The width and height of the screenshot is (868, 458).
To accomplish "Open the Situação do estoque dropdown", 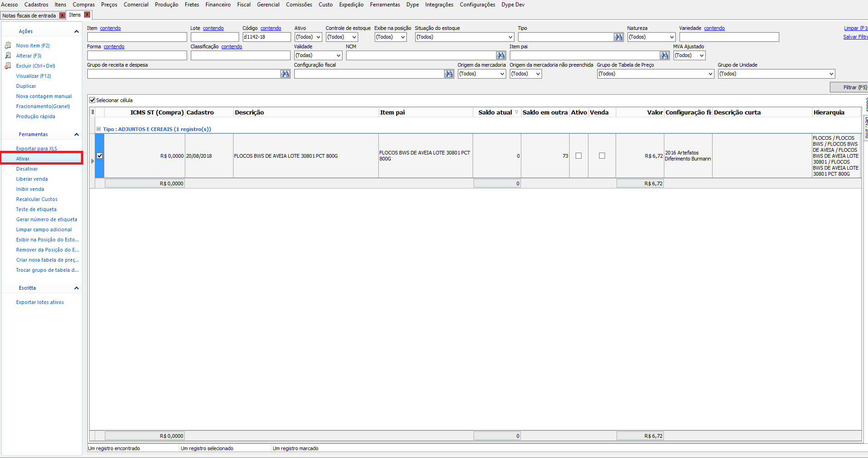I will 510,37.
